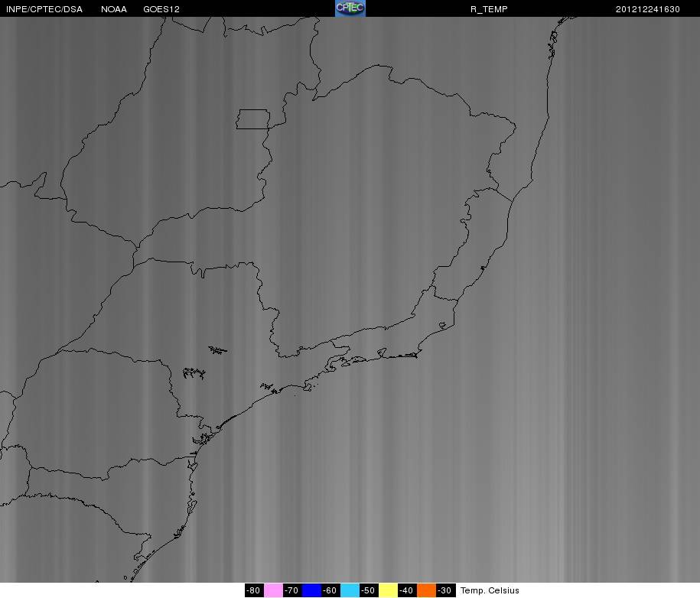Click the -30 legend value

tap(445, 590)
